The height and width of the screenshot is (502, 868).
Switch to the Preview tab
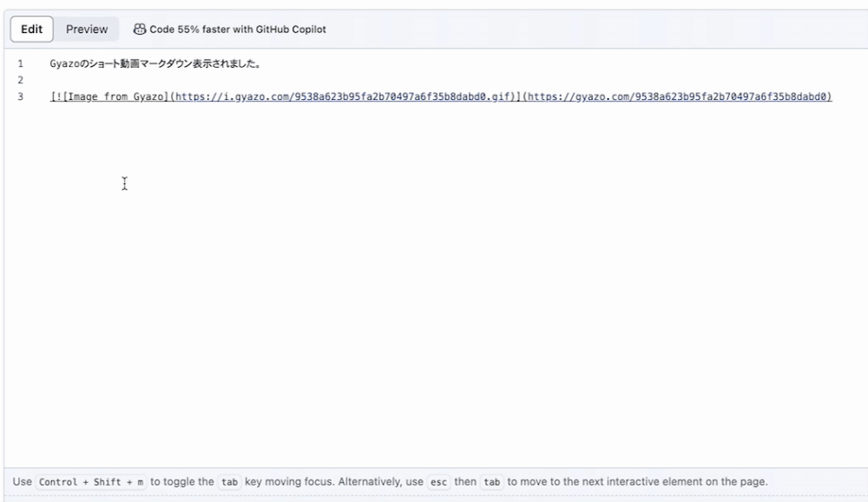pyautogui.click(x=86, y=29)
